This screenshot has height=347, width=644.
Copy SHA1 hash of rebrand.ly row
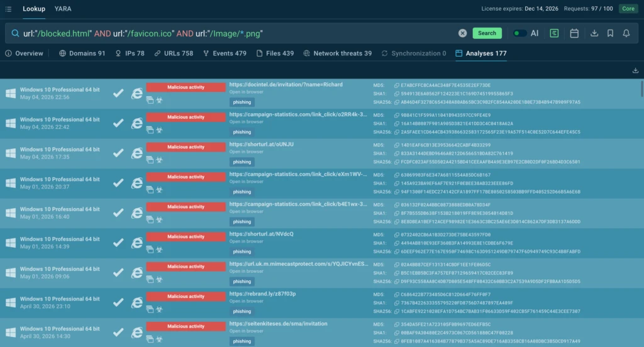pos(396,303)
